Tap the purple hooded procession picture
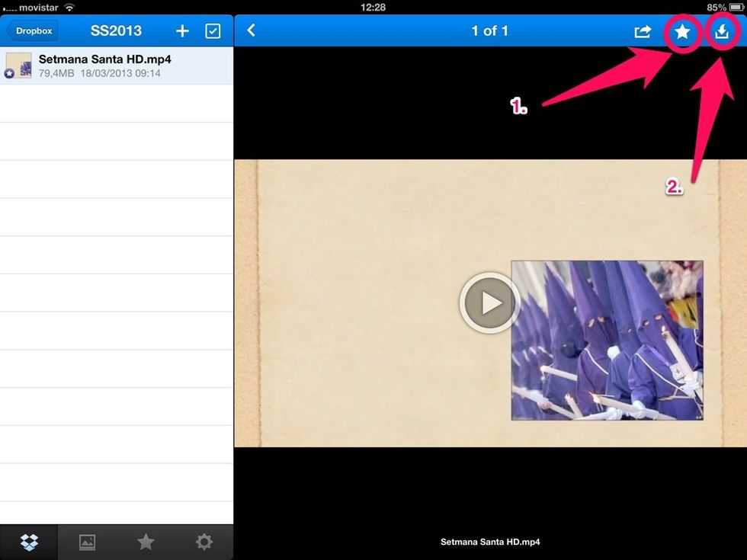 (607, 341)
